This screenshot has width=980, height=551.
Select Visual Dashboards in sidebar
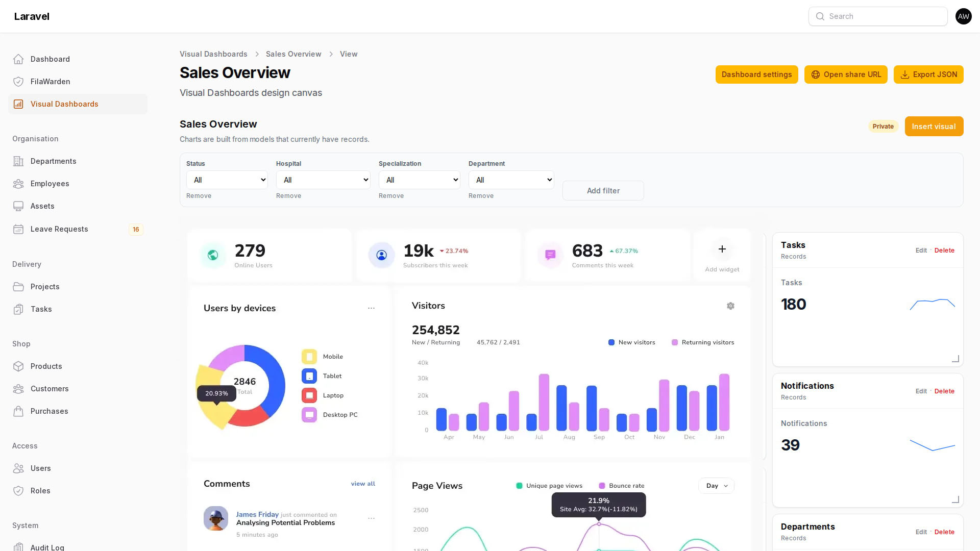[x=78, y=104]
